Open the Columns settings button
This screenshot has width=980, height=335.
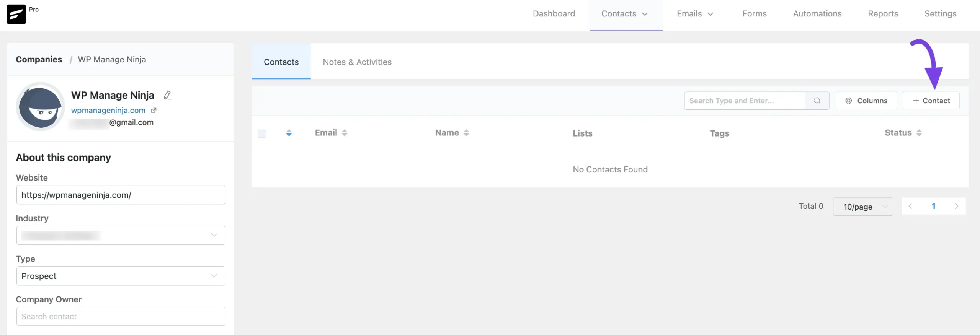(866, 101)
